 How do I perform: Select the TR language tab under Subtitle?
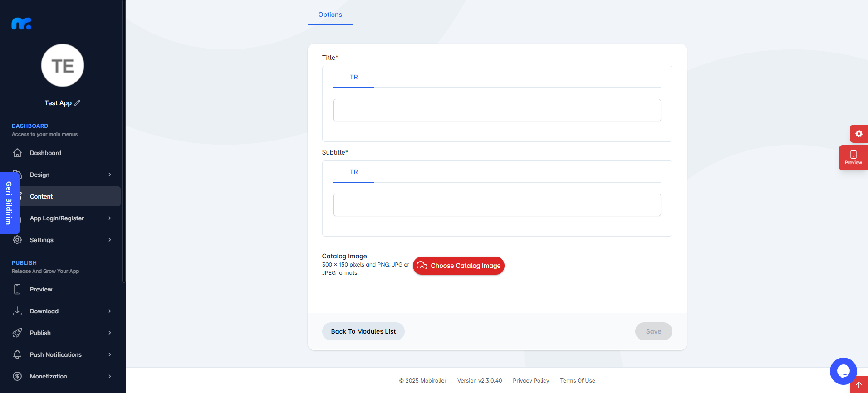pyautogui.click(x=354, y=172)
